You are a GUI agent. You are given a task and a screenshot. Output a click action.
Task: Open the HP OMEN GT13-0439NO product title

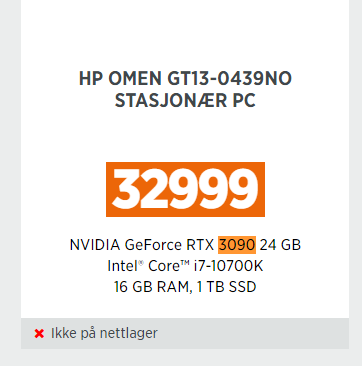pyautogui.click(x=185, y=90)
